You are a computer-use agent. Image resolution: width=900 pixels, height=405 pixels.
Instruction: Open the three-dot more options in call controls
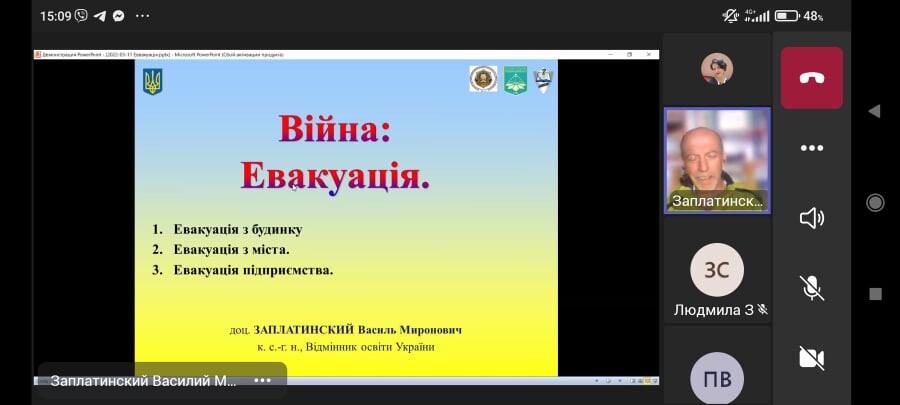[812, 148]
